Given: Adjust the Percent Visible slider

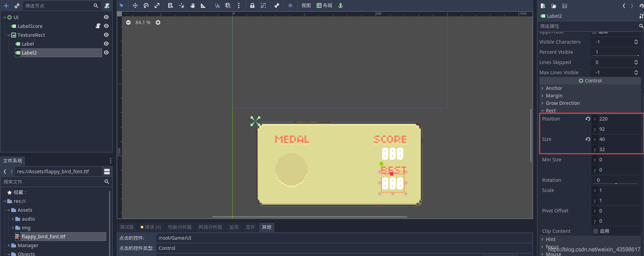Looking at the screenshot, I should [616, 55].
